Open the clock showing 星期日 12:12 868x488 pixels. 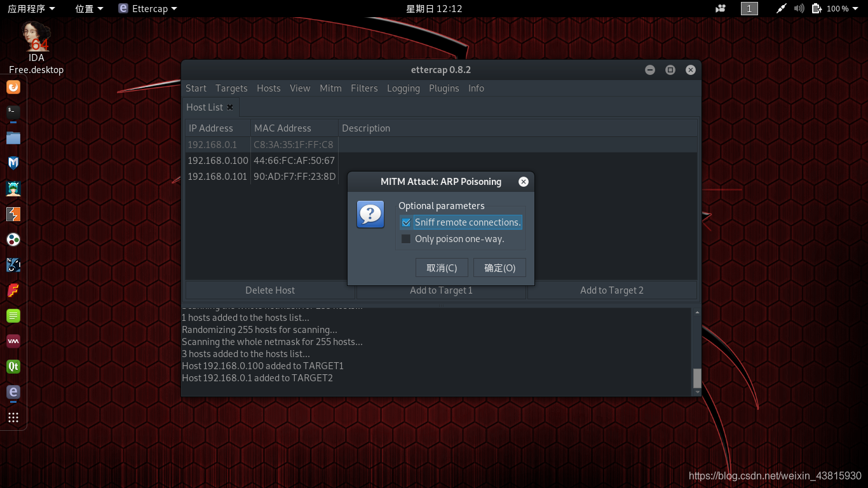[434, 8]
